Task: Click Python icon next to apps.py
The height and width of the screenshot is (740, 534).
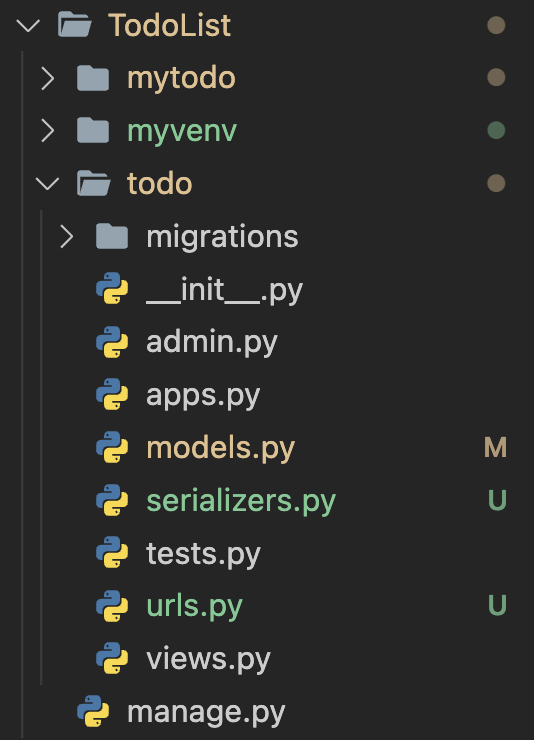Action: [112, 395]
